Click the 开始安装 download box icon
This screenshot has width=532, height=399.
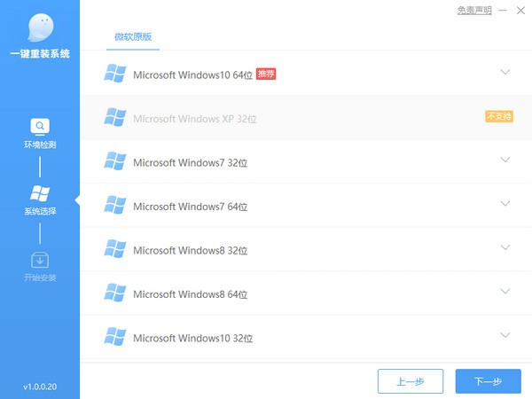(x=40, y=260)
